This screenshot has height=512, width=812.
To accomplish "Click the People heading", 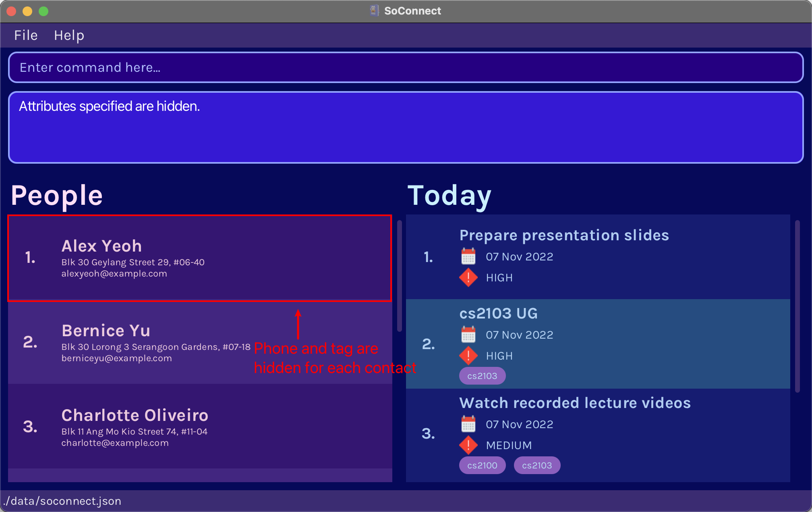I will [57, 196].
